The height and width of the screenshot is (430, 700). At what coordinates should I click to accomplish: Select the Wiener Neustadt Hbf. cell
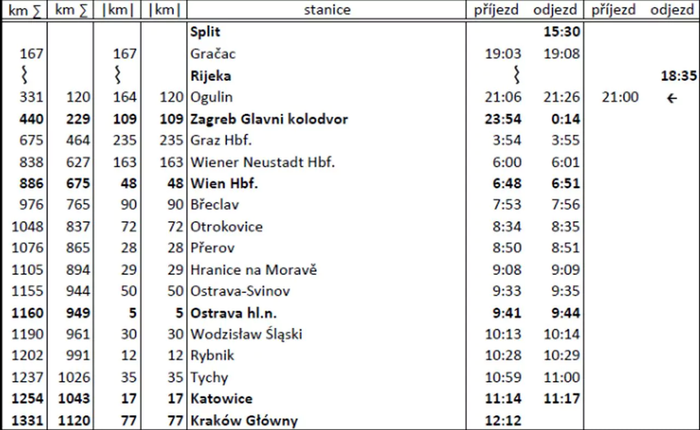(262, 162)
